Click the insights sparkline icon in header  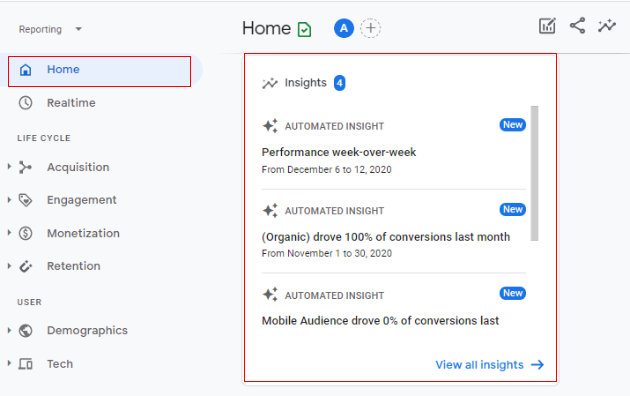(x=607, y=26)
